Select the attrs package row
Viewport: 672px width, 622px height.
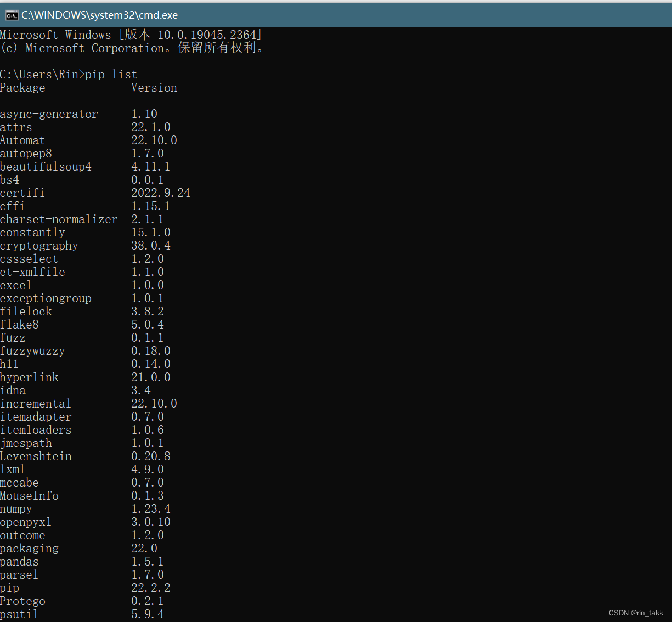85,127
